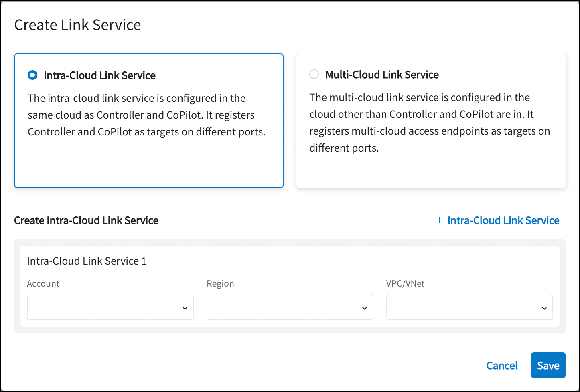Cancel the Create Link Service dialog

point(502,365)
